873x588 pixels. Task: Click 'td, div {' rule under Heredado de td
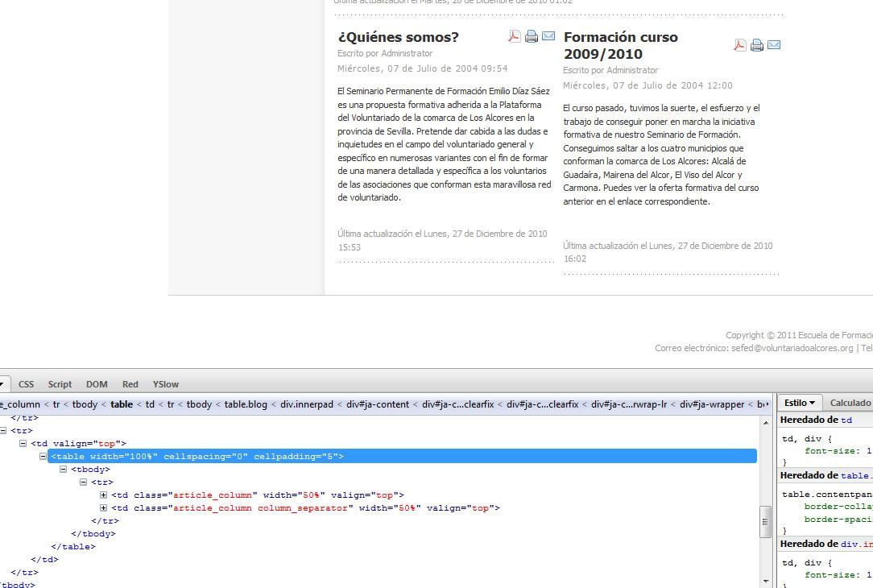coord(807,439)
